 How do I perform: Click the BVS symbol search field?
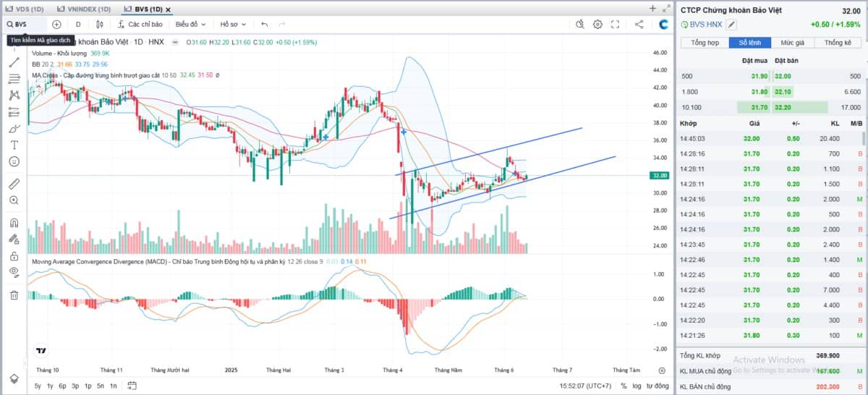(26, 24)
